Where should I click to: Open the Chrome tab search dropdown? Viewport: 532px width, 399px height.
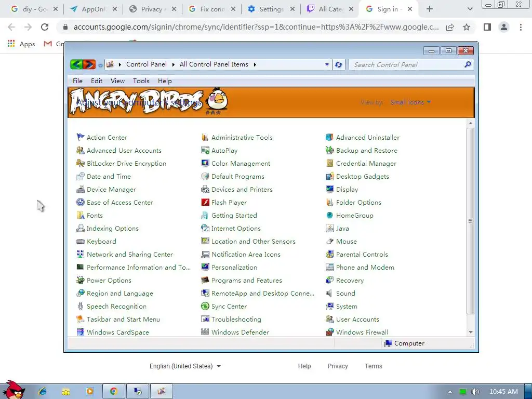tap(470, 9)
